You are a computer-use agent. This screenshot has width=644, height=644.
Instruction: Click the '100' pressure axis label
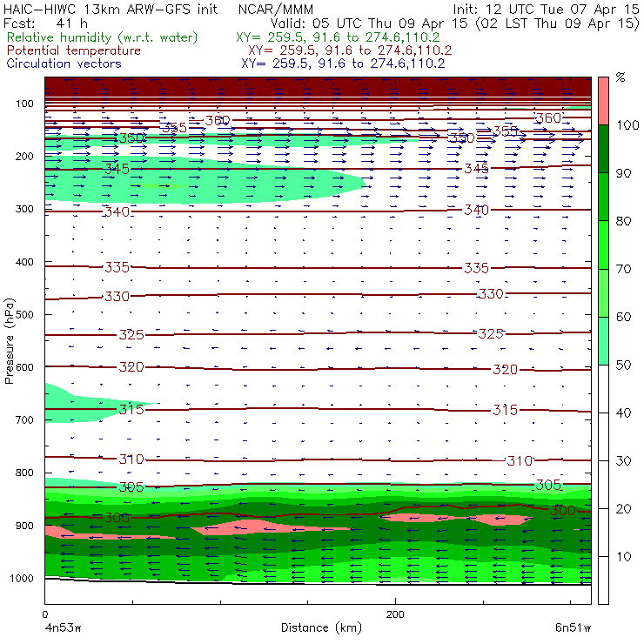point(24,104)
